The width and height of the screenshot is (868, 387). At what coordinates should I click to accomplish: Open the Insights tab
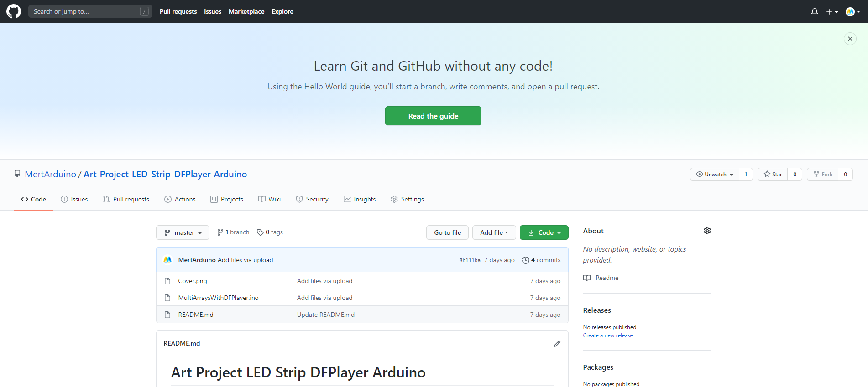coord(360,199)
